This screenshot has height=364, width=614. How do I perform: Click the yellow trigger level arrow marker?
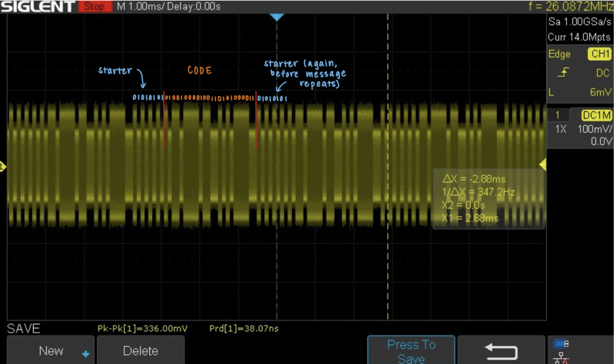[543, 165]
